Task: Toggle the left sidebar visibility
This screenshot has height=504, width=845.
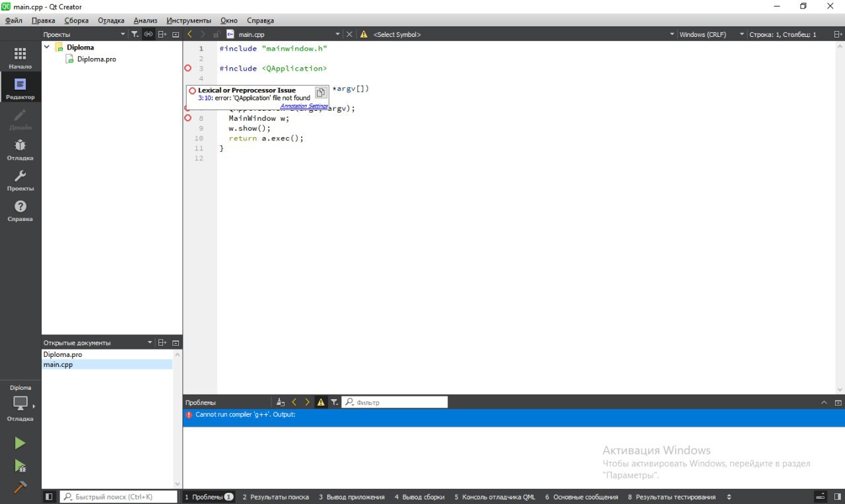Action: coord(49,497)
